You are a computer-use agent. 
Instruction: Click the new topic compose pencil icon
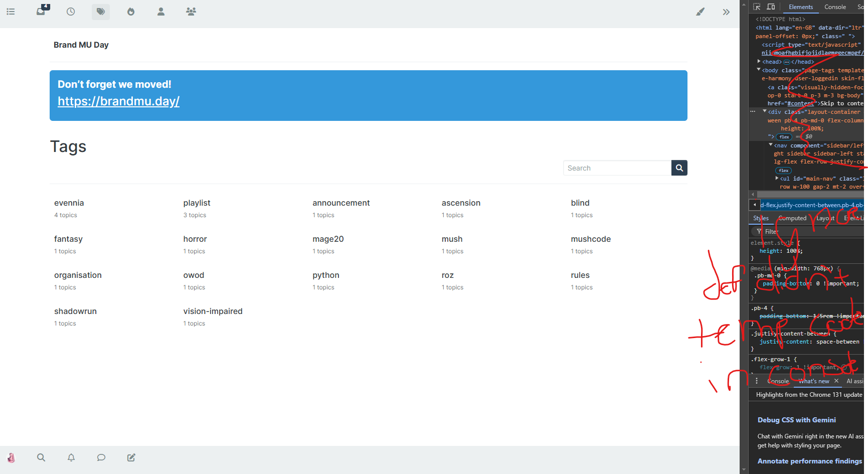131,457
